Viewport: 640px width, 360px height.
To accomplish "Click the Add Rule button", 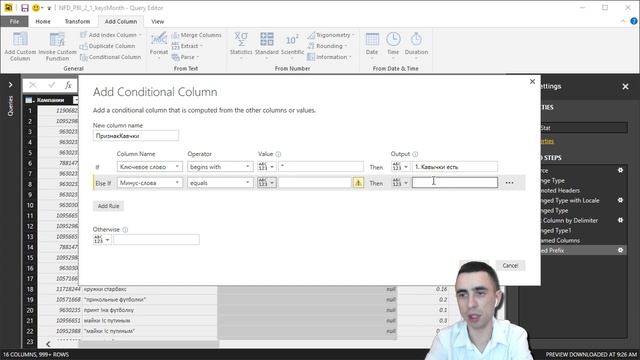I will pyautogui.click(x=109, y=206).
